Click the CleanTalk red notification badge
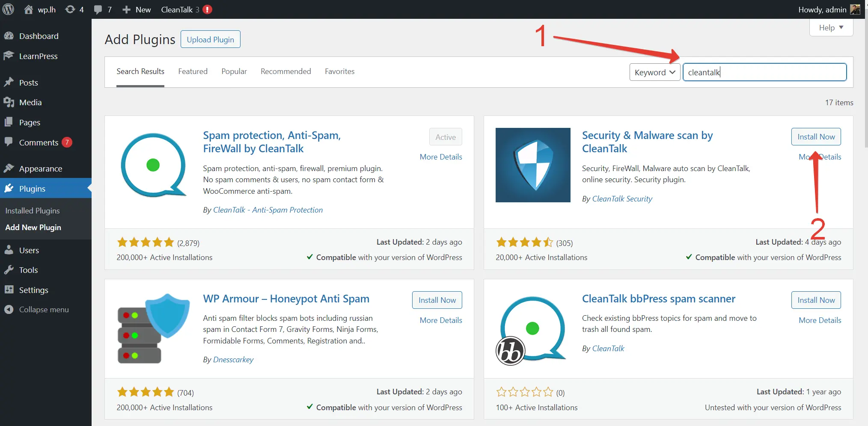 tap(207, 9)
